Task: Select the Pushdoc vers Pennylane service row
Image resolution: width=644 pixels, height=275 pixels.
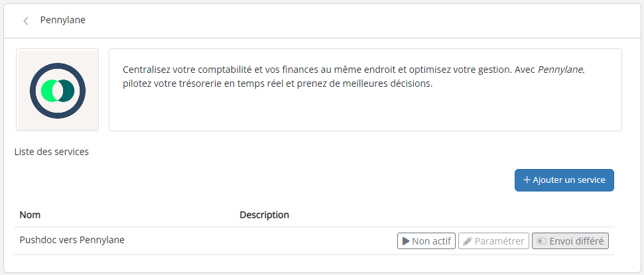Action: tap(72, 240)
